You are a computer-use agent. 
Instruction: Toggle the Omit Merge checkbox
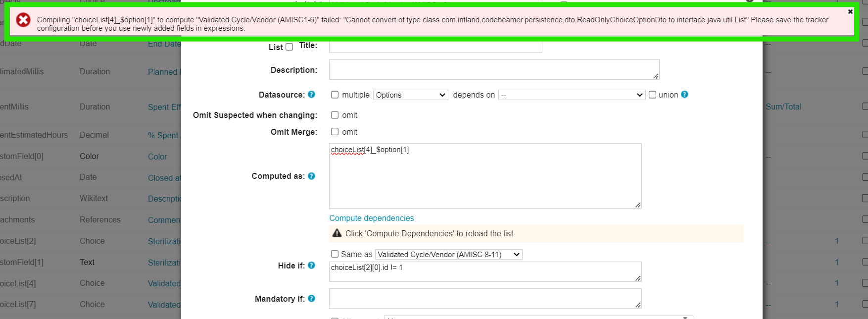click(x=335, y=132)
